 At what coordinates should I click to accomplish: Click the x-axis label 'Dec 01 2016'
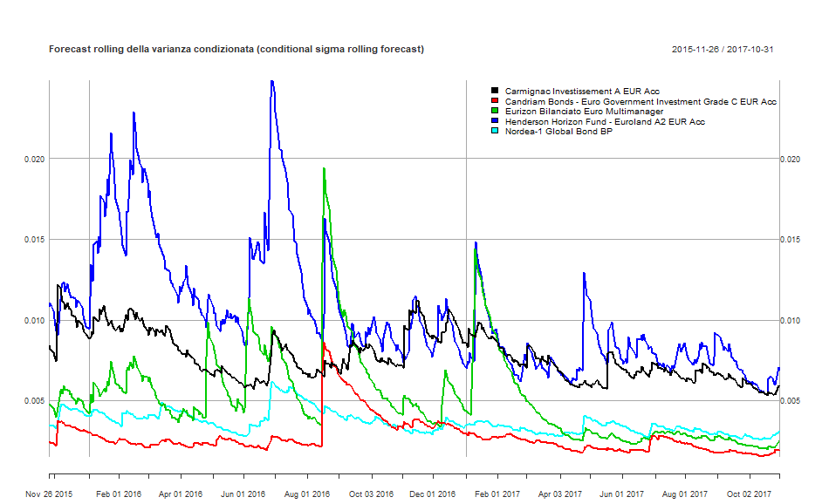(433, 494)
